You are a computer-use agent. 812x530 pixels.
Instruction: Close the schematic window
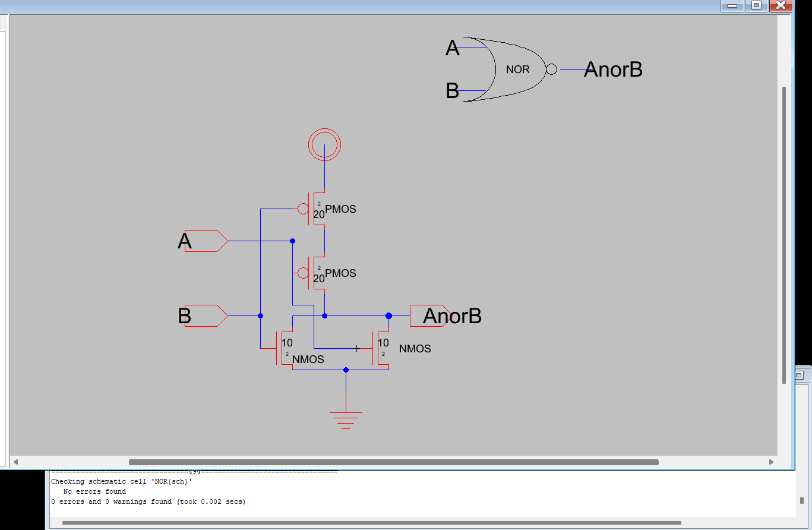tap(781, 6)
